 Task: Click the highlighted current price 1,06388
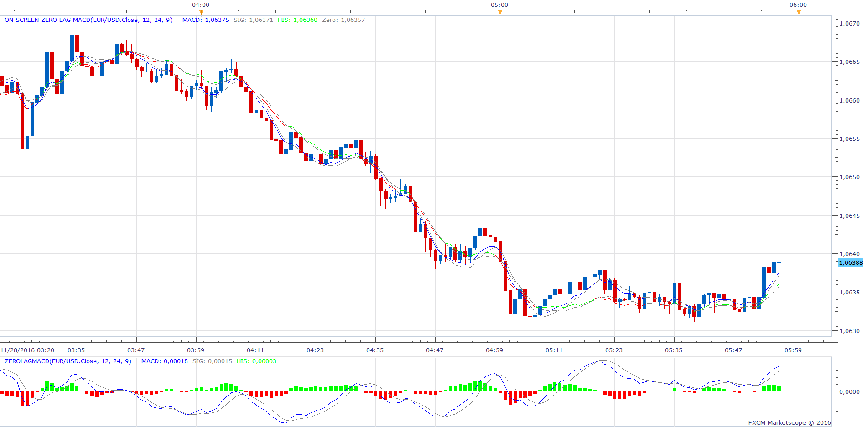point(851,263)
